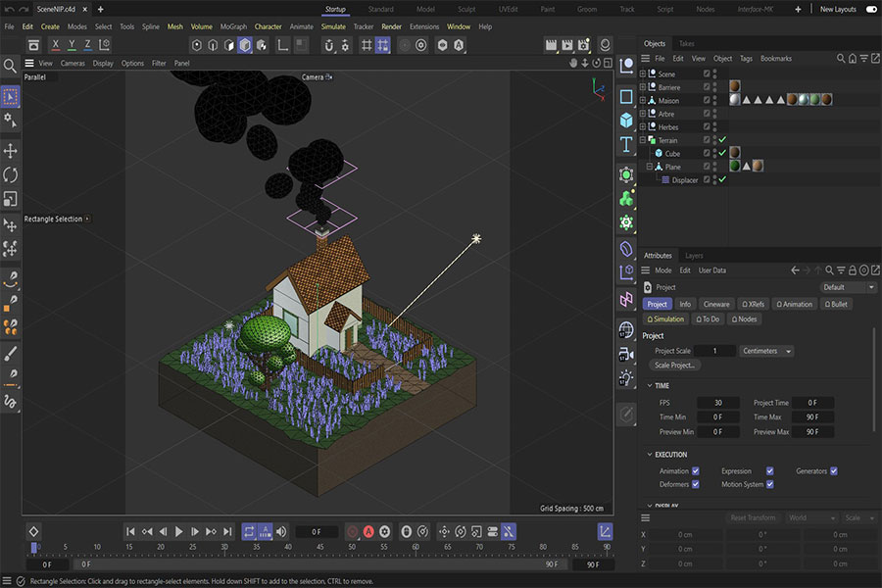Search in the Object manager
Screen dimensions: 882x588
coord(841,59)
